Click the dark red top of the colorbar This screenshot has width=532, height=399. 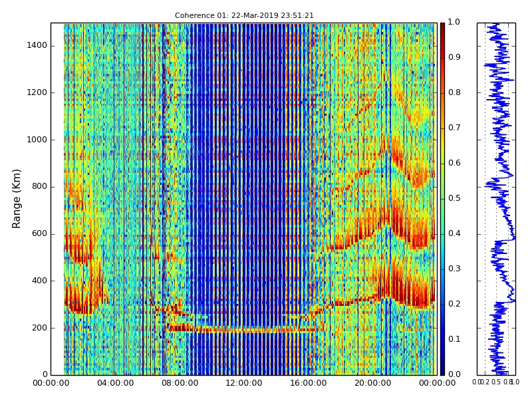[x=442, y=27]
